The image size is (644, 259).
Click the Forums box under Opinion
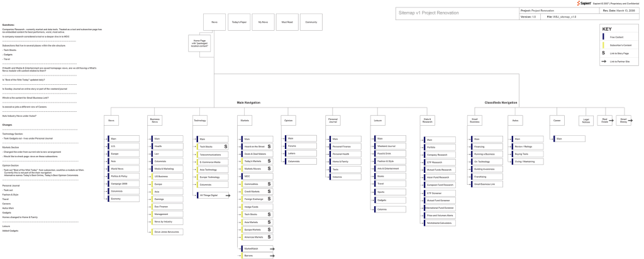tap(301, 146)
